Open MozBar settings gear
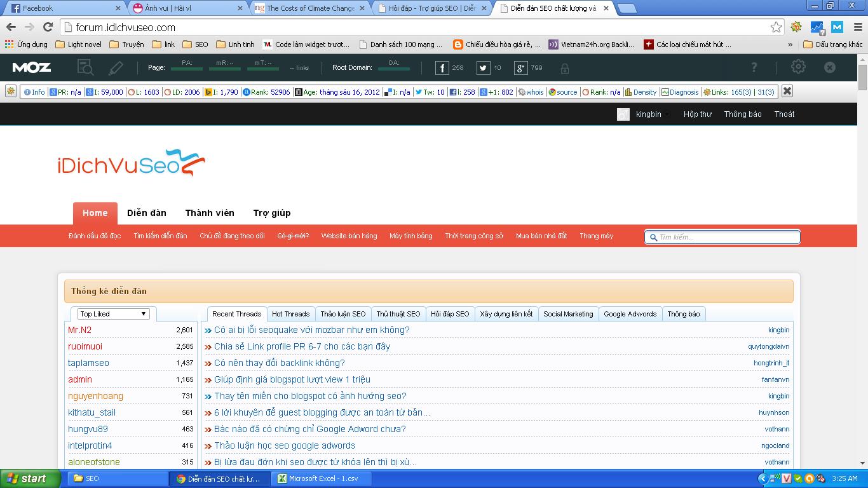This screenshot has height=488, width=868. 798,67
